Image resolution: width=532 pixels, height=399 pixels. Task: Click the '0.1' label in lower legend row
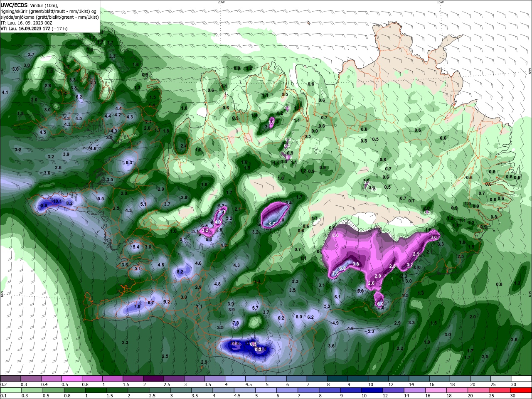[3, 396]
